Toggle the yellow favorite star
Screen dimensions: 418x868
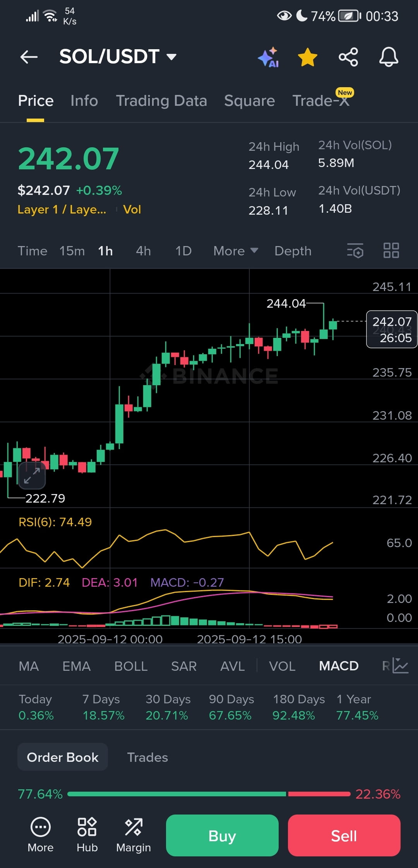click(x=308, y=57)
